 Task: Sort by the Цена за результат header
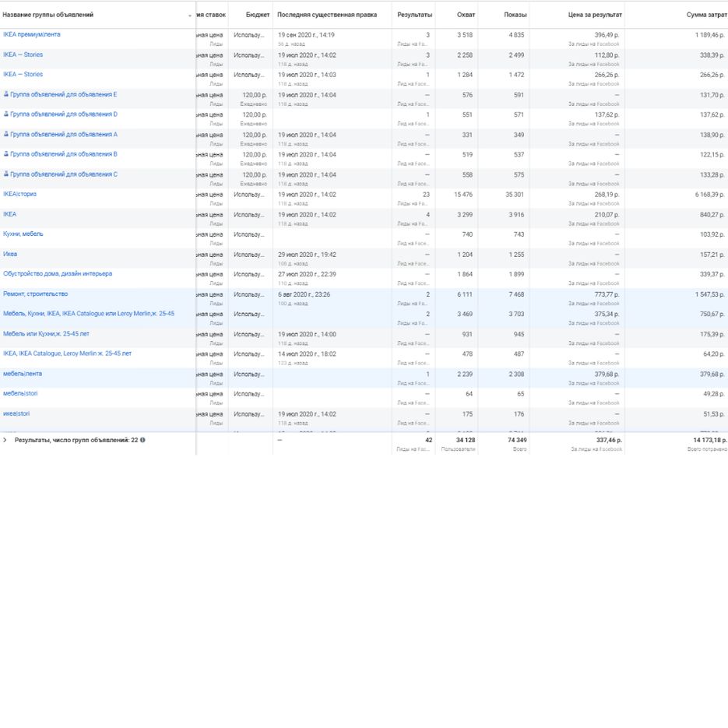point(595,15)
